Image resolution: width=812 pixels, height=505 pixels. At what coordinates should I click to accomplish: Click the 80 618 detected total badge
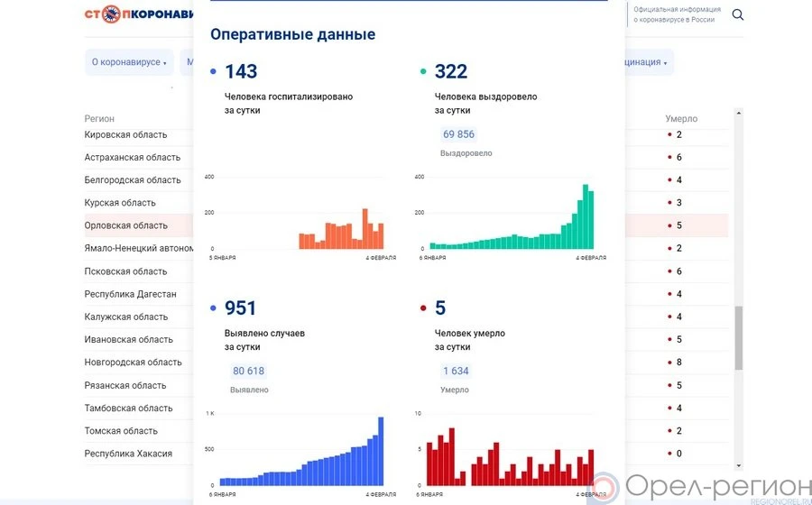tap(248, 371)
